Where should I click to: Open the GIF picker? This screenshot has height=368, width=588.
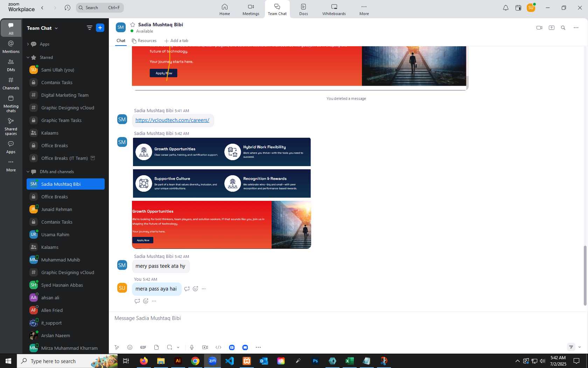pos(143,347)
